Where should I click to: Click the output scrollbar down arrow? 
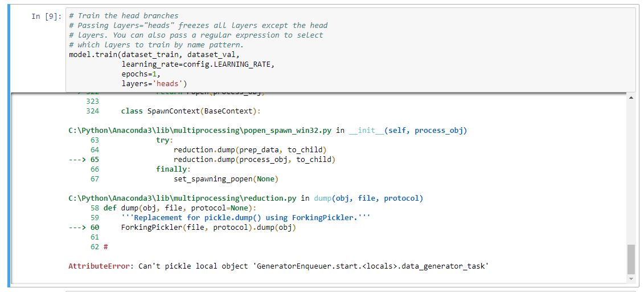point(631,279)
